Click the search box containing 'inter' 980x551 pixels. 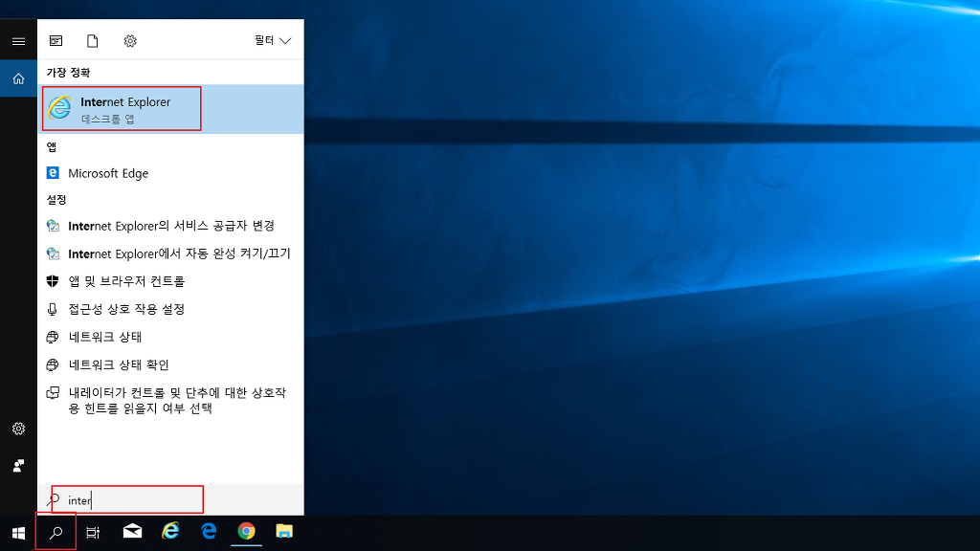170,499
